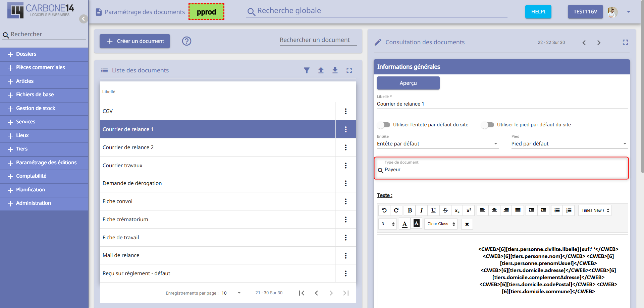Open the three-dot menu for Mail de relance
Image resolution: width=644 pixels, height=308 pixels.
pos(346,256)
